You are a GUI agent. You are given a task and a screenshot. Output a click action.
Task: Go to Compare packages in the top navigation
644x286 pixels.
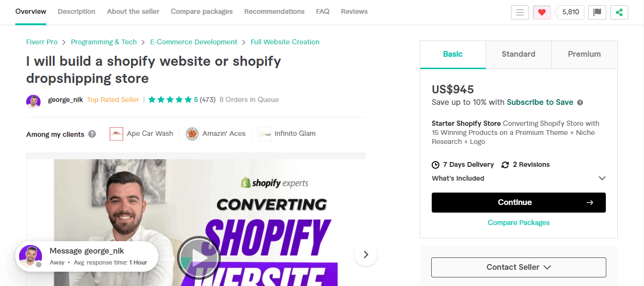click(x=201, y=11)
